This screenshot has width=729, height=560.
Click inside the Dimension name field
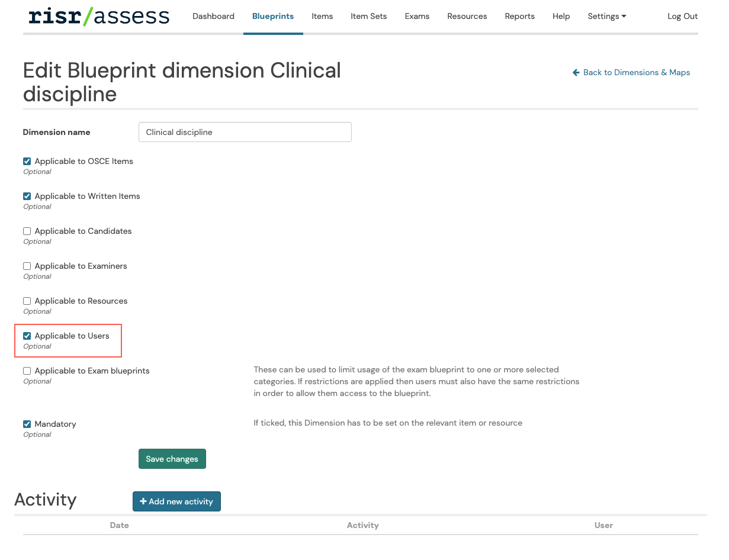[245, 131]
